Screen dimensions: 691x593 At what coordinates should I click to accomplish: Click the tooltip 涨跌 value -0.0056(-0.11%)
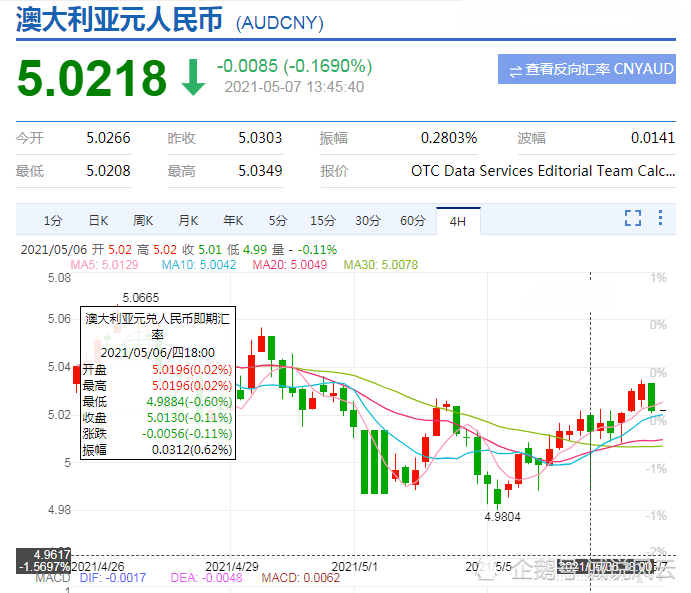(187, 434)
